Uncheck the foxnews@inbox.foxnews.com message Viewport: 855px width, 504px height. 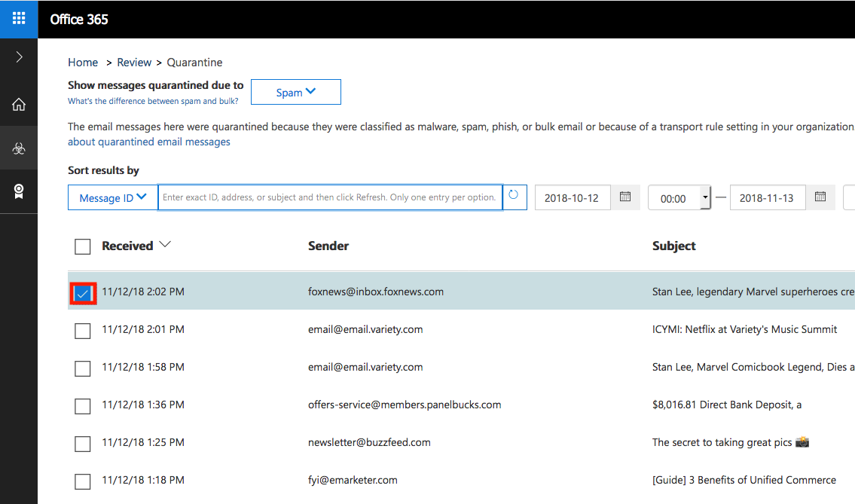point(83,293)
